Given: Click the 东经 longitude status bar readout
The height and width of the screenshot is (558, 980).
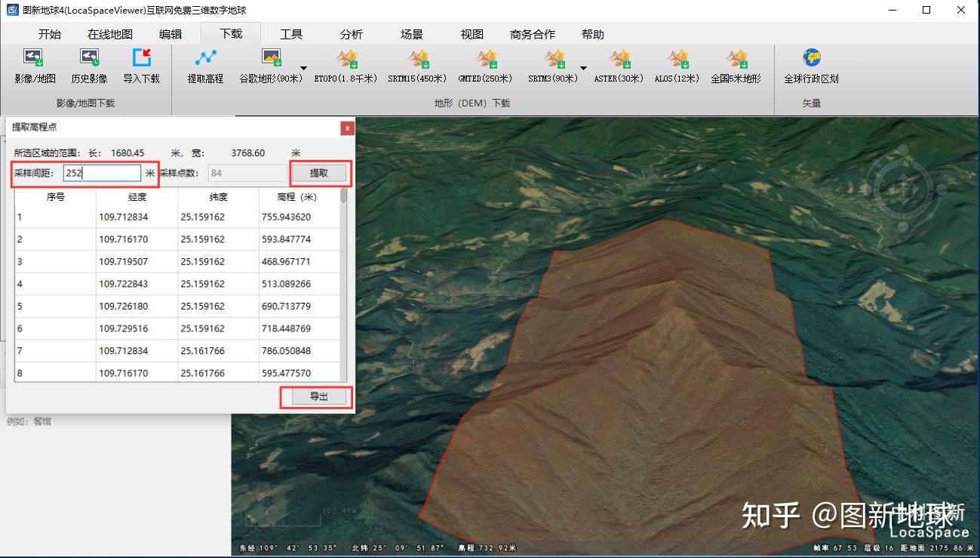Looking at the screenshot, I should (x=287, y=548).
